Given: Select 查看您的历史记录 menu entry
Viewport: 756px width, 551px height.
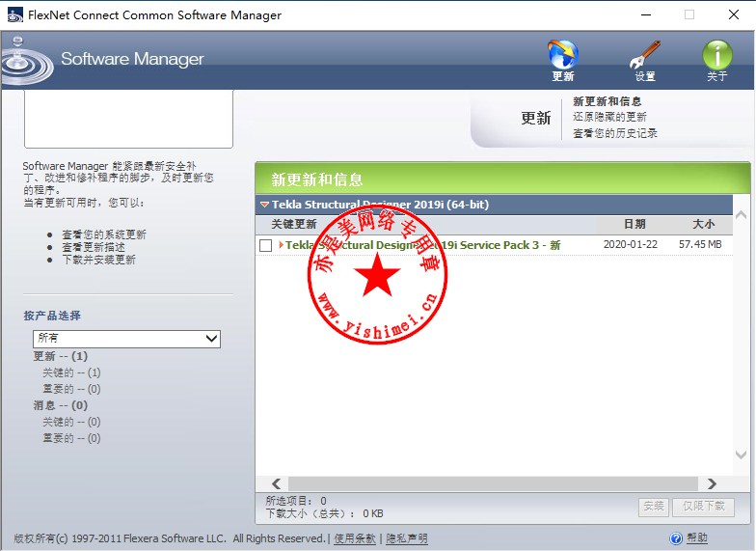Looking at the screenshot, I should coord(615,133).
